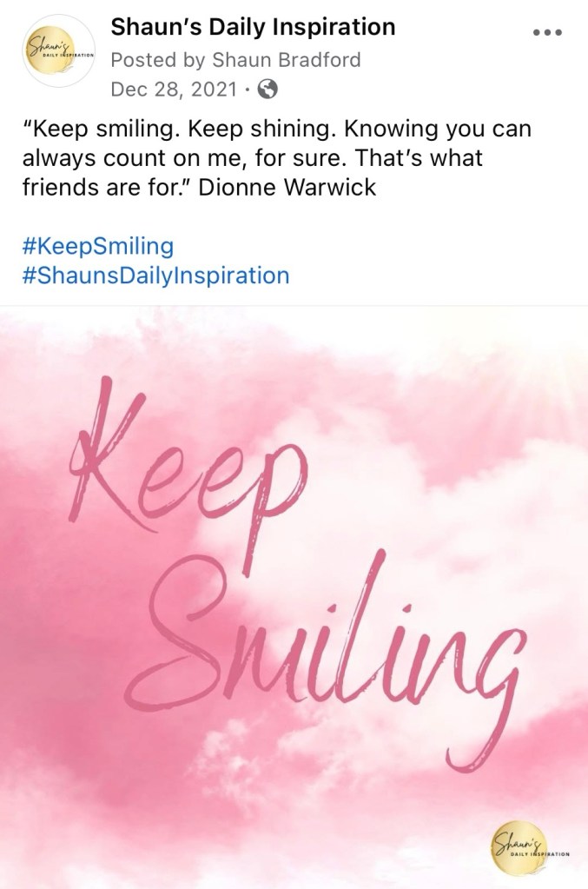Open the post's three-dot options menu
Image resolution: width=588 pixels, height=889 pixels.
pyautogui.click(x=547, y=32)
